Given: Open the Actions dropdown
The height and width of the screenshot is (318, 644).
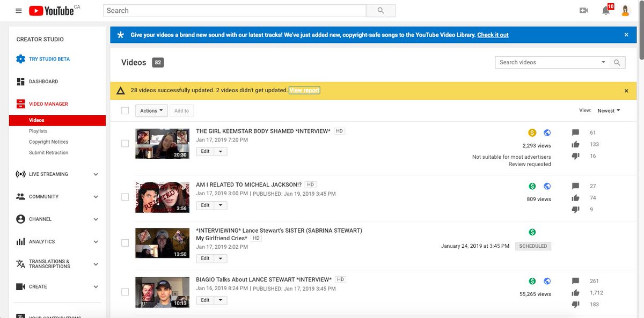Looking at the screenshot, I should coord(150,110).
